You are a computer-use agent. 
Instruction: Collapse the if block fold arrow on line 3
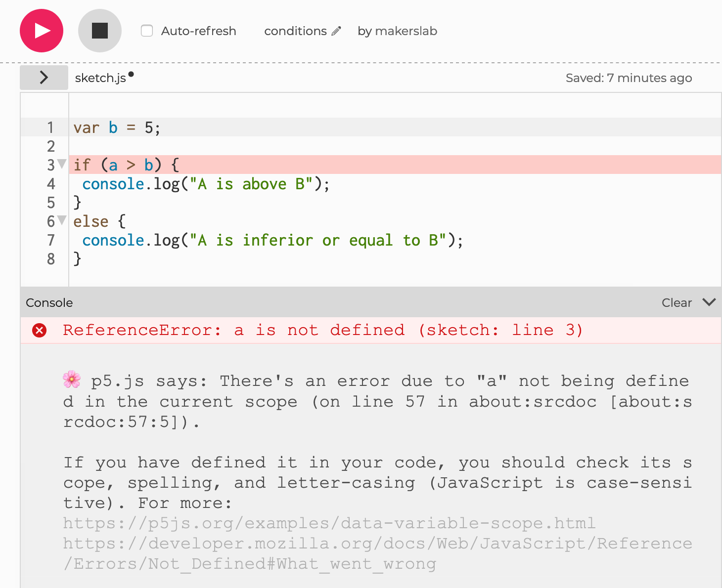62,164
